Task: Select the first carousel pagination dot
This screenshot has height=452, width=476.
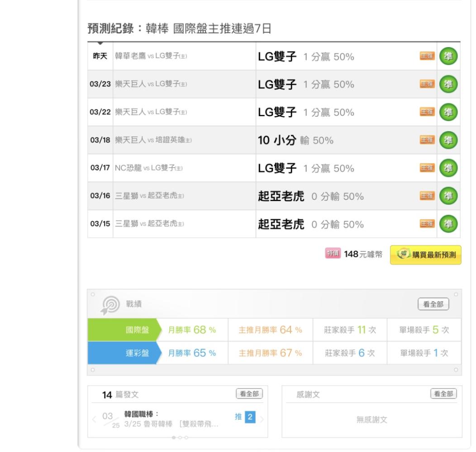Action: [174, 438]
